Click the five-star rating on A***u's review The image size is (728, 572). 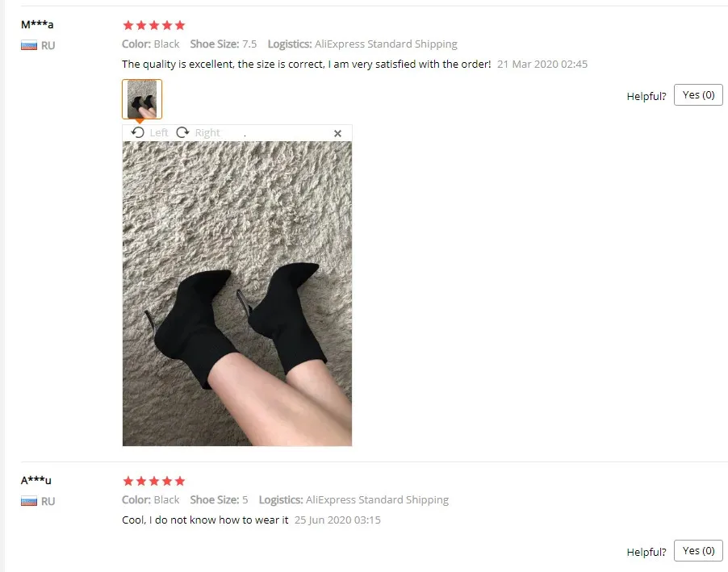153,481
